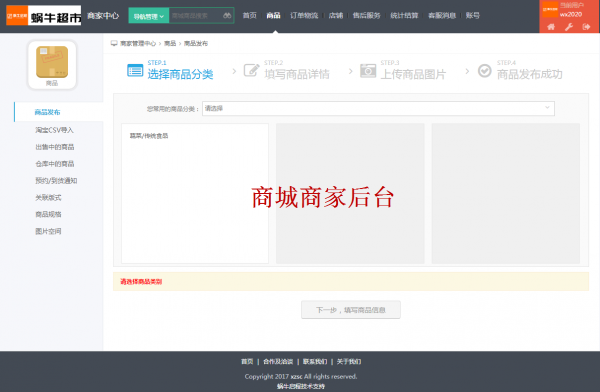The width and height of the screenshot is (600, 392).
Task: Click footer 关于我们 link
Action: [x=349, y=361]
